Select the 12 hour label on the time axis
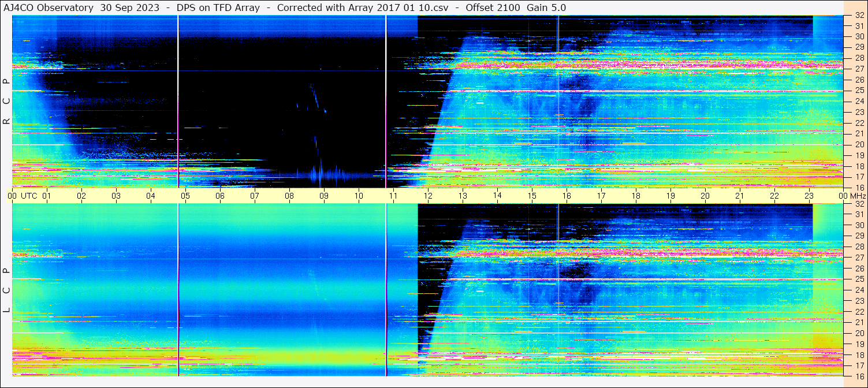Screen dimensions: 868x388 428,196
